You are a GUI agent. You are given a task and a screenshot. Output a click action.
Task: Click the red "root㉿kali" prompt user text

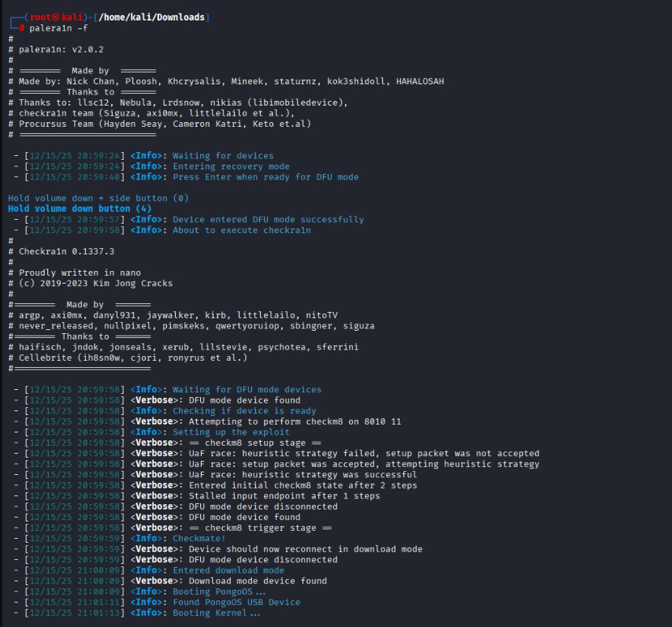tap(56, 17)
